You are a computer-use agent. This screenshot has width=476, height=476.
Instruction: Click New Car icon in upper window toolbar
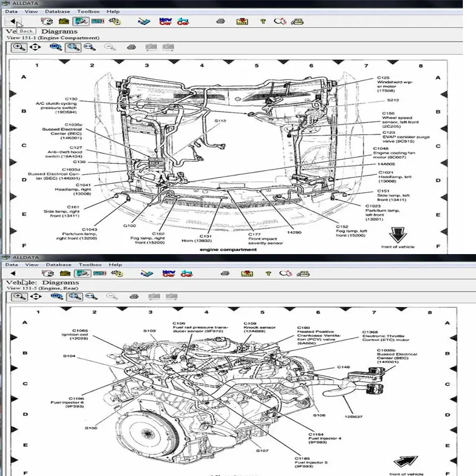click(165, 21)
